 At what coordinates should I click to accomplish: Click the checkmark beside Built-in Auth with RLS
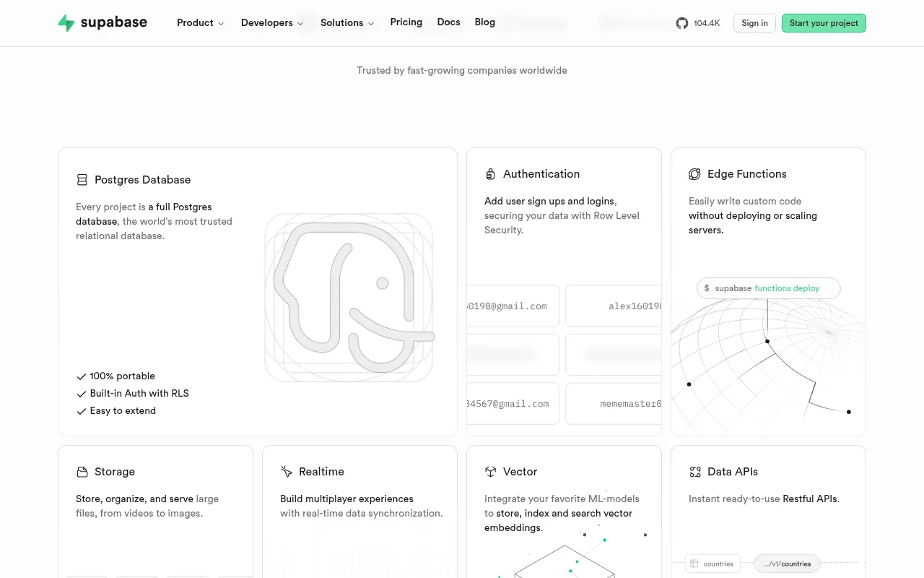[82, 394]
